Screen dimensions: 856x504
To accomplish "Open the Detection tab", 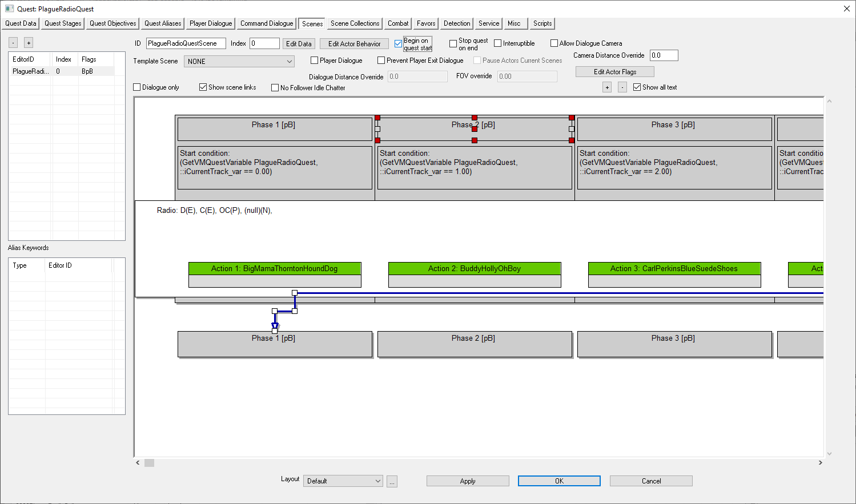I will [x=457, y=23].
